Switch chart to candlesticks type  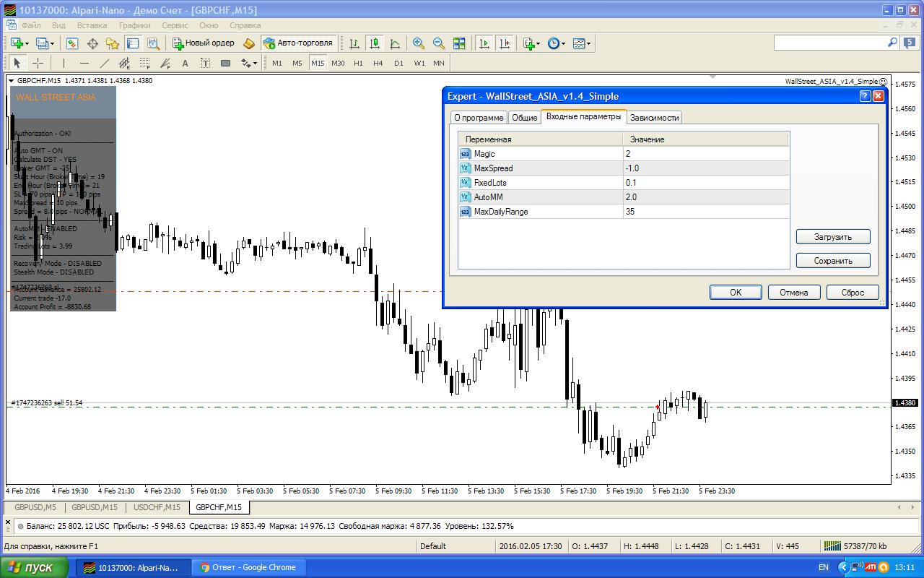pyautogui.click(x=375, y=43)
